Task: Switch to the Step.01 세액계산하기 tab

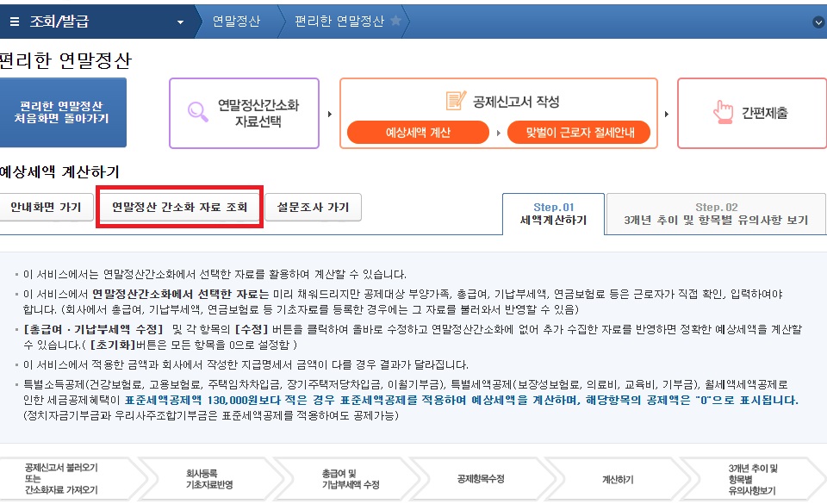Action: (552, 213)
